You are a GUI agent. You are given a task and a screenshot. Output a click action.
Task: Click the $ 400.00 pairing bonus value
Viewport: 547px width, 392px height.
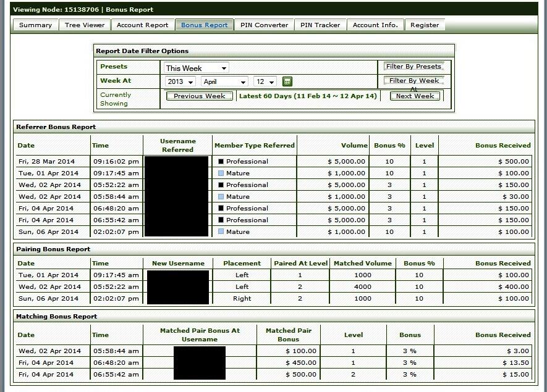pos(513,287)
